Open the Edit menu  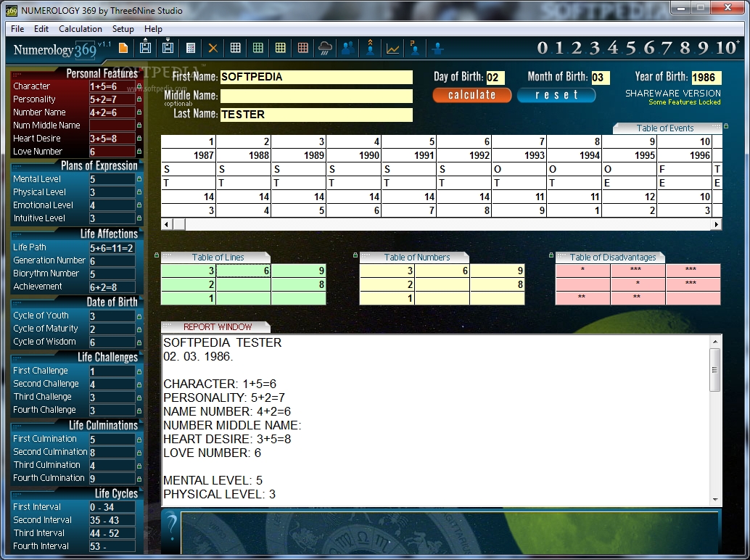tap(41, 29)
